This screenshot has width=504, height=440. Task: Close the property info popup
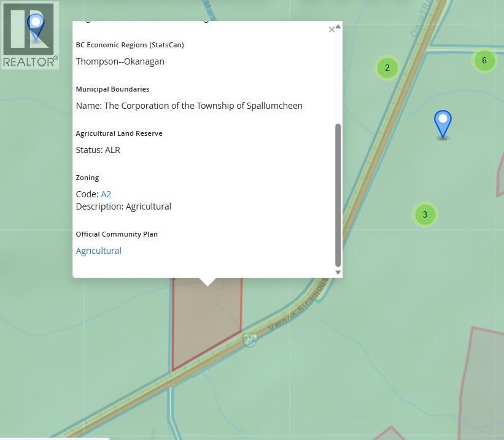331,29
